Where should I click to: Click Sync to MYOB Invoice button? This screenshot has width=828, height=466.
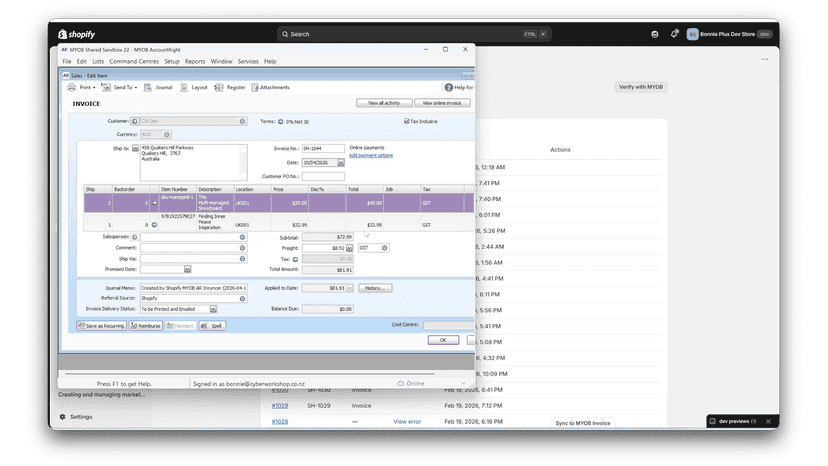(x=582, y=423)
